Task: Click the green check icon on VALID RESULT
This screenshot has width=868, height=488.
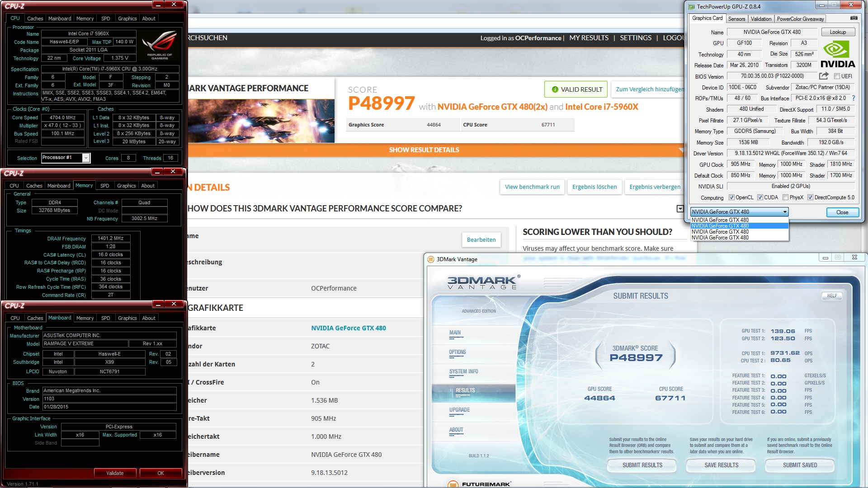Action: (x=555, y=89)
